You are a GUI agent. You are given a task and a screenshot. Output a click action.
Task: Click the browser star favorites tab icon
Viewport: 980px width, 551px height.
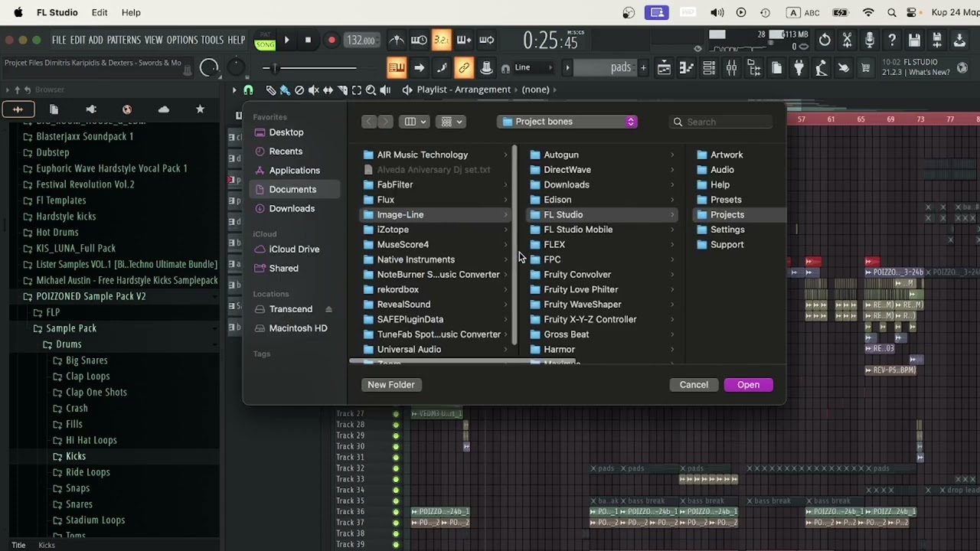tap(200, 109)
